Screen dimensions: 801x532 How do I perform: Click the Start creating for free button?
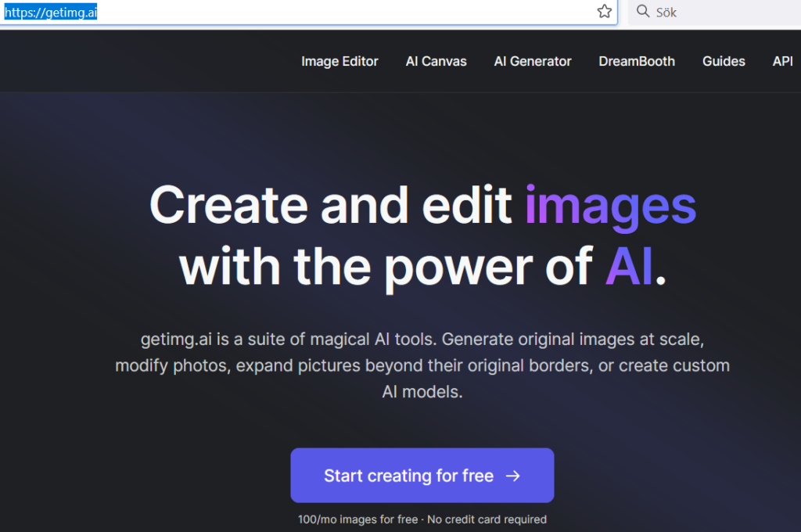[422, 475]
